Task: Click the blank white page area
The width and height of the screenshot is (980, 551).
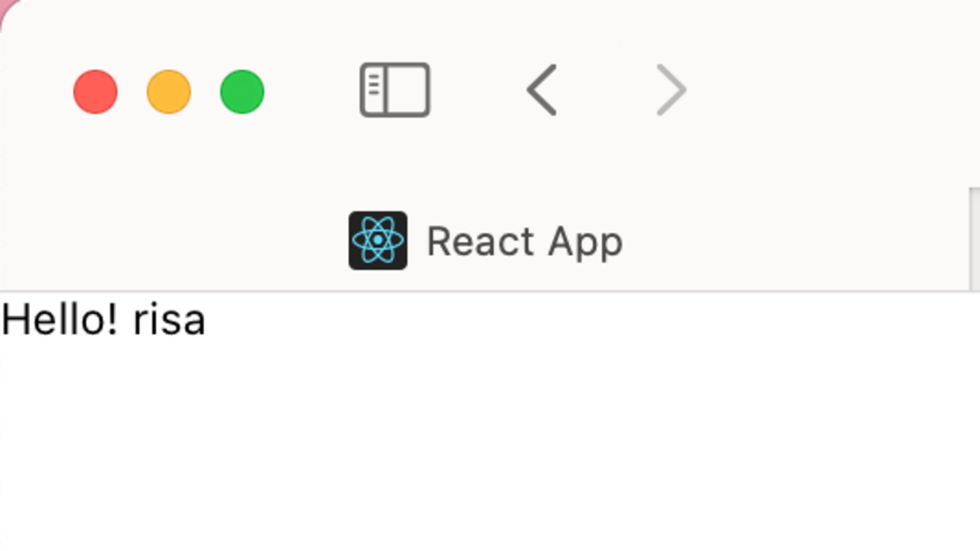Action: (x=490, y=445)
